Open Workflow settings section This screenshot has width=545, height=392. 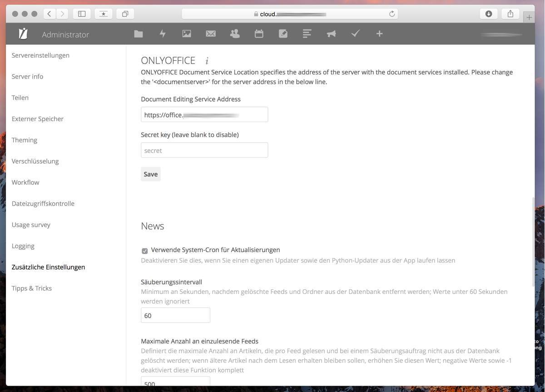pos(25,182)
